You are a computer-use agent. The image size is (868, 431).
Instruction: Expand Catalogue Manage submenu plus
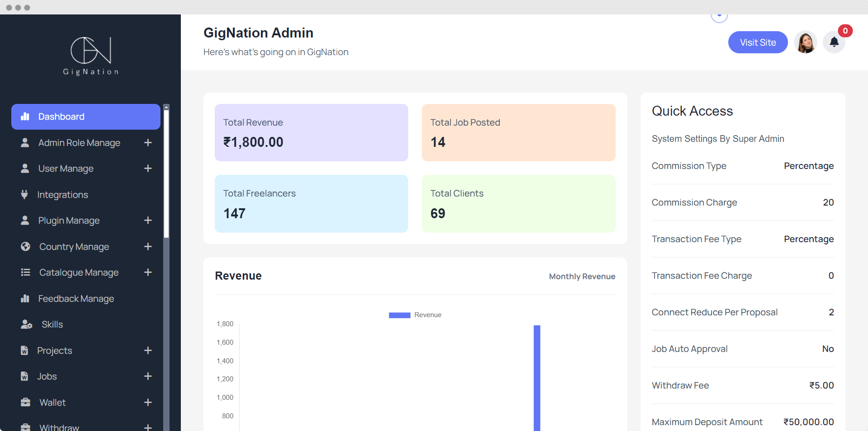point(148,272)
